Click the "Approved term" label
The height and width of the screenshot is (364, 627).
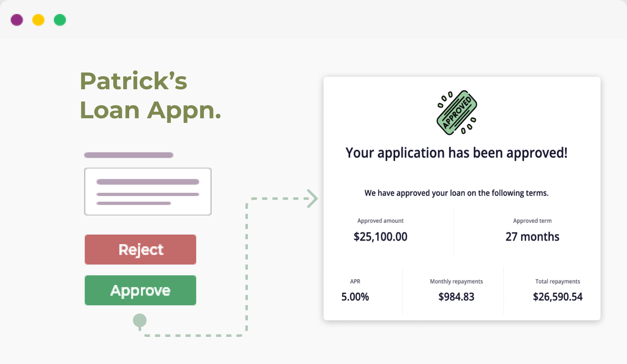[532, 221]
